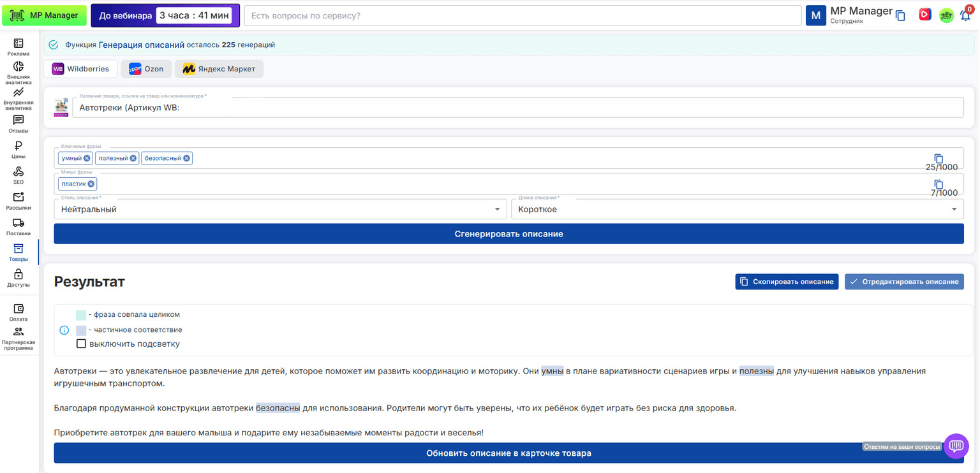Open the Отзывы sidebar section

[x=19, y=124]
